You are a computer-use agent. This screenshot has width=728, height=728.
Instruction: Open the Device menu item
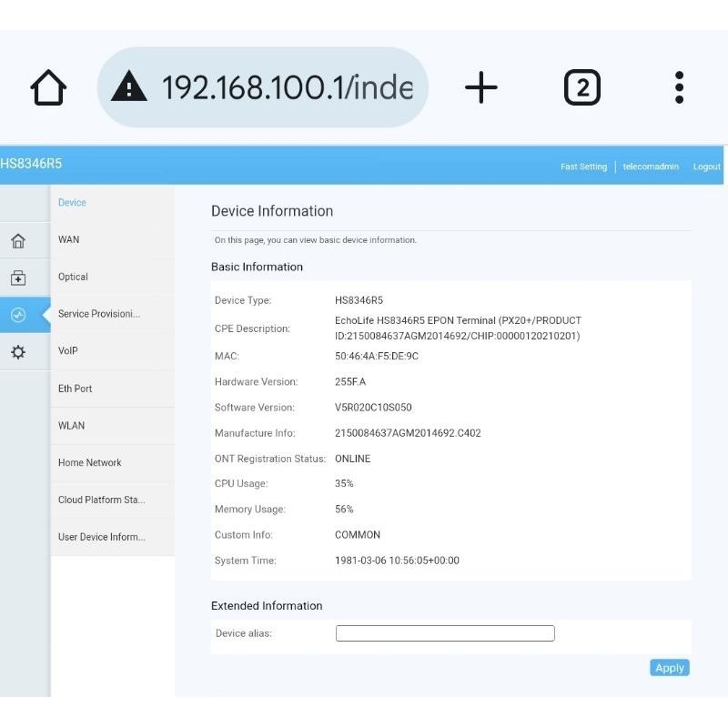point(73,203)
